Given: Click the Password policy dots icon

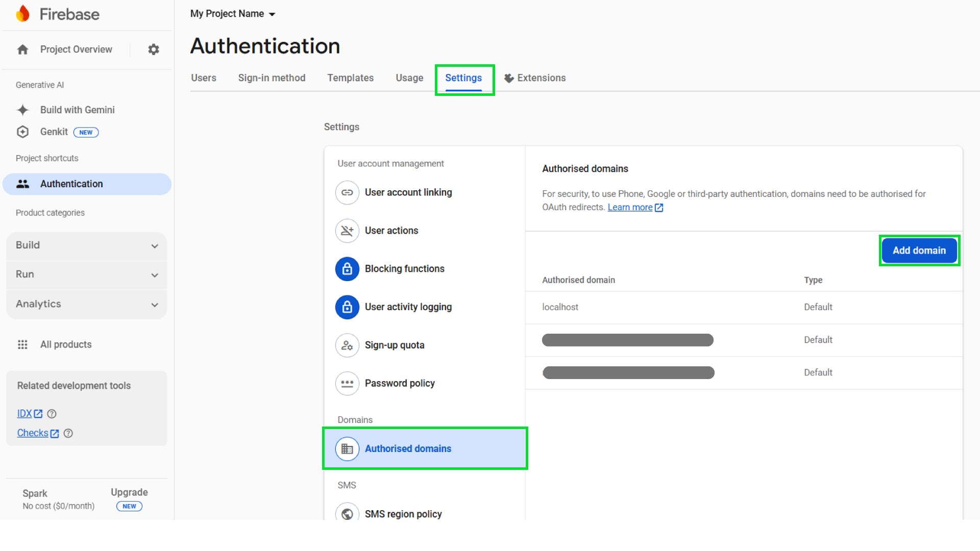Looking at the screenshot, I should [347, 383].
